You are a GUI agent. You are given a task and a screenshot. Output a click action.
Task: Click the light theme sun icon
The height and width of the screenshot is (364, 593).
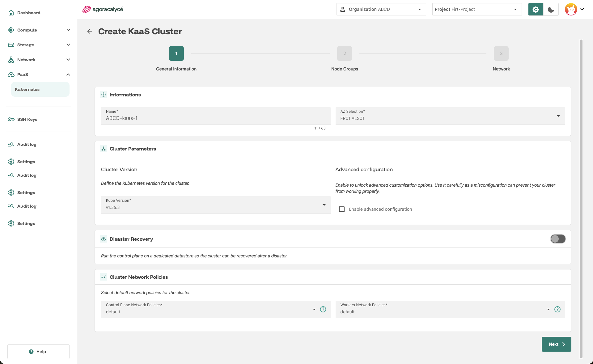click(536, 9)
